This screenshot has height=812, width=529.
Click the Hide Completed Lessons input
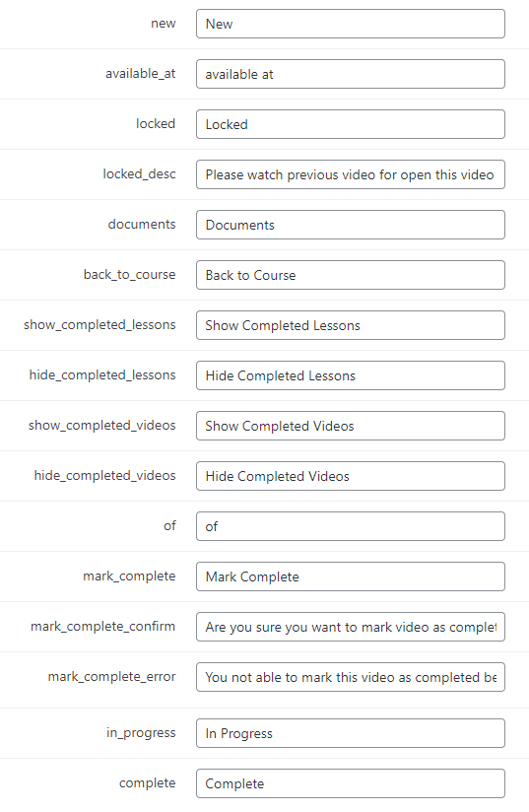[351, 375]
